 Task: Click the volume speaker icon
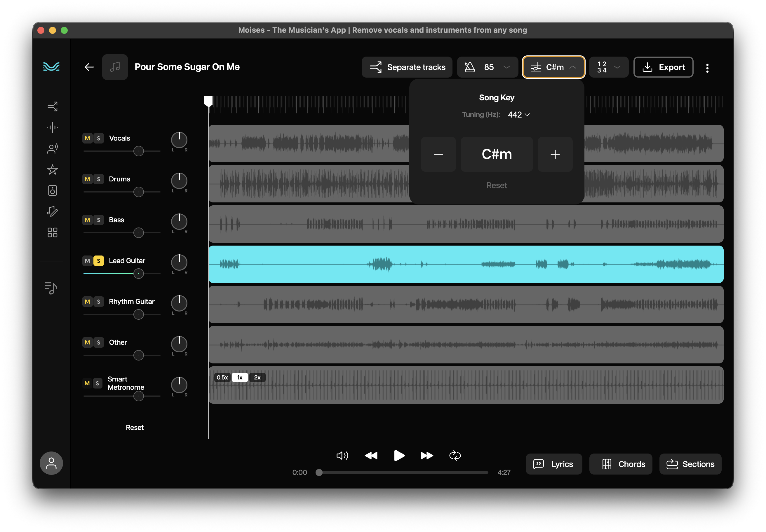pyautogui.click(x=342, y=455)
